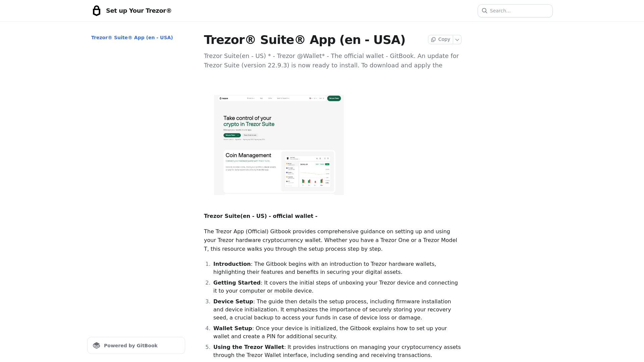Click the GitBook logo icon

click(97, 346)
